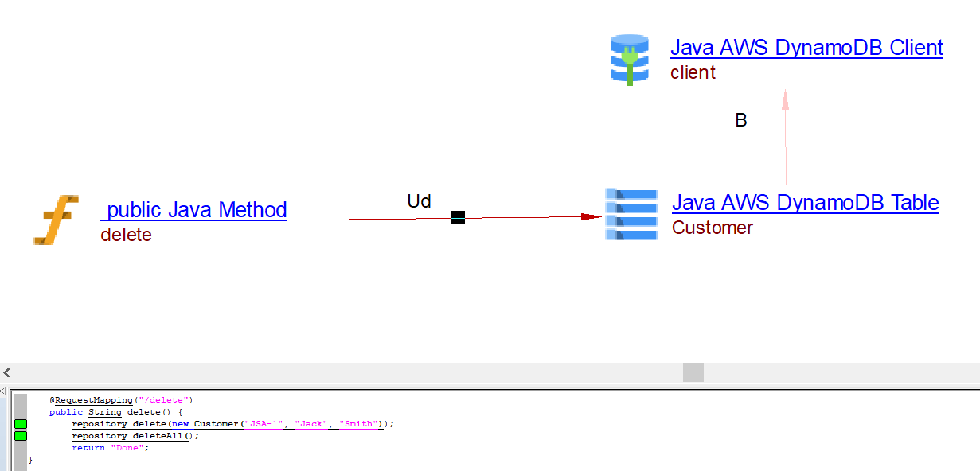Select the DynamoDB Client database icon
The height and width of the screenshot is (471, 980).
[x=630, y=60]
